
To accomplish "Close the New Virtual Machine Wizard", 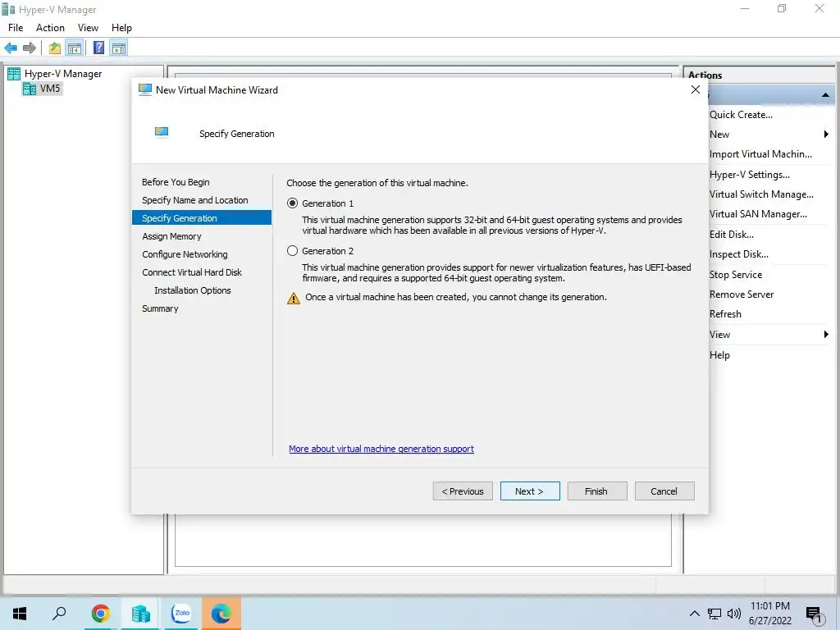I will (x=696, y=90).
